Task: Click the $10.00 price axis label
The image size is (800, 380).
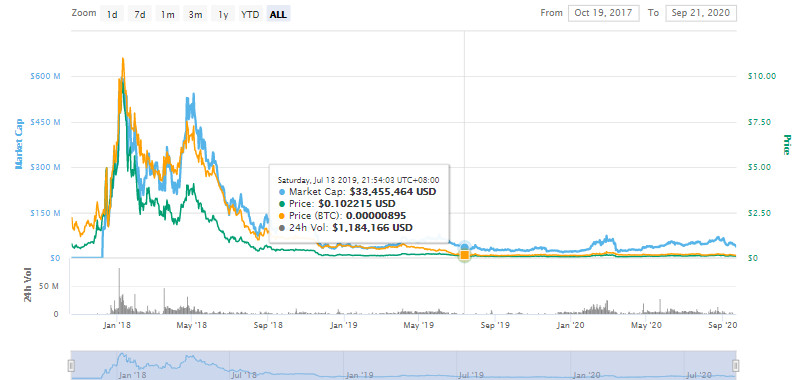Action: [x=762, y=76]
